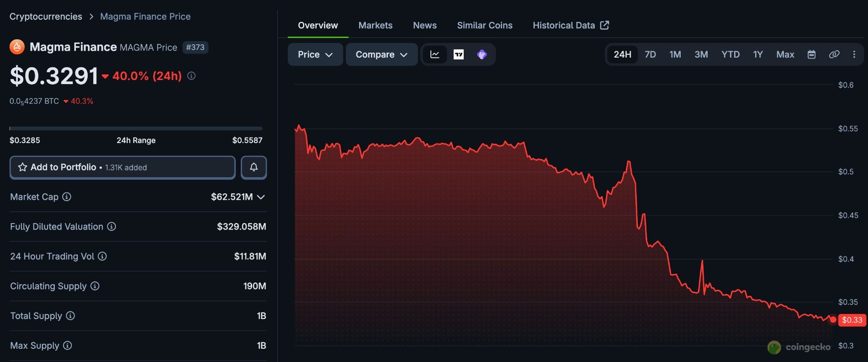Switch to the Overview tab
The height and width of the screenshot is (362, 868).
point(318,26)
